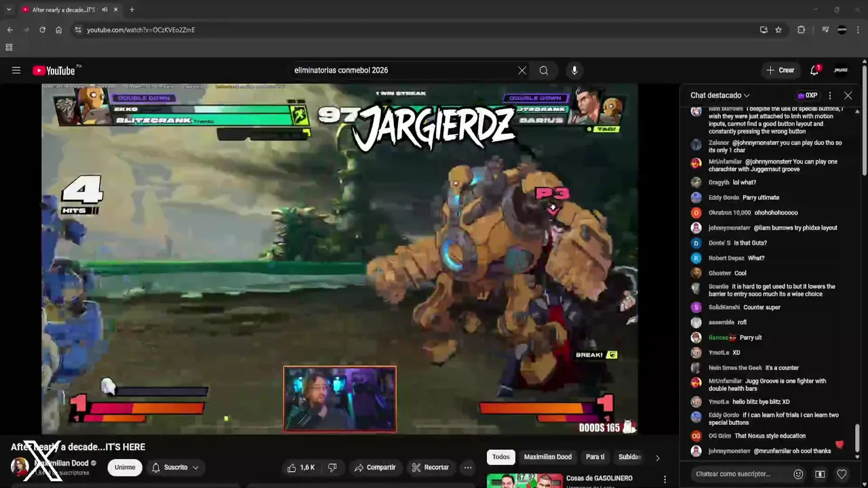View site information icon in the address bar
Screen dimensions: 868x488
(78, 30)
